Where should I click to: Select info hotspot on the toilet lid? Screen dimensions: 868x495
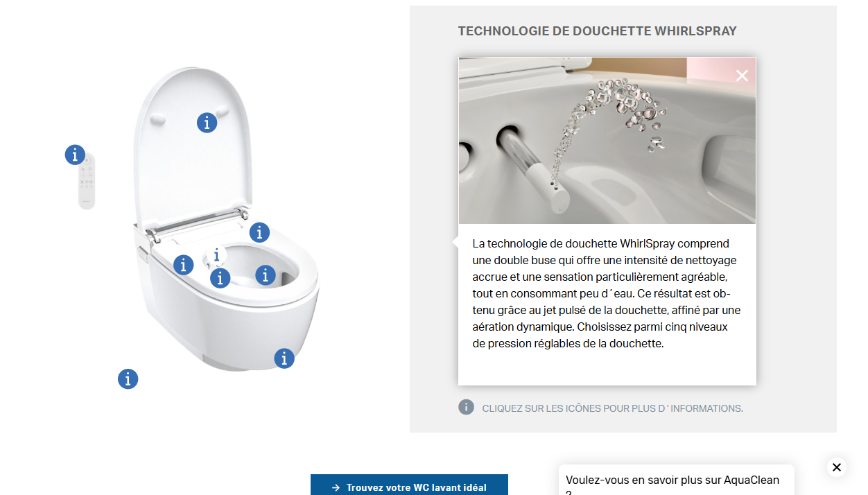[x=207, y=123]
